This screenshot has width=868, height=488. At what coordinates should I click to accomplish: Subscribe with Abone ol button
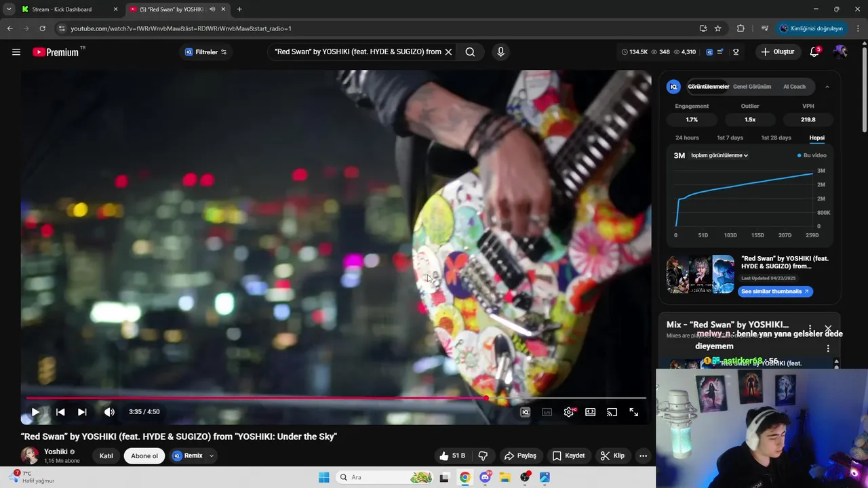click(144, 456)
